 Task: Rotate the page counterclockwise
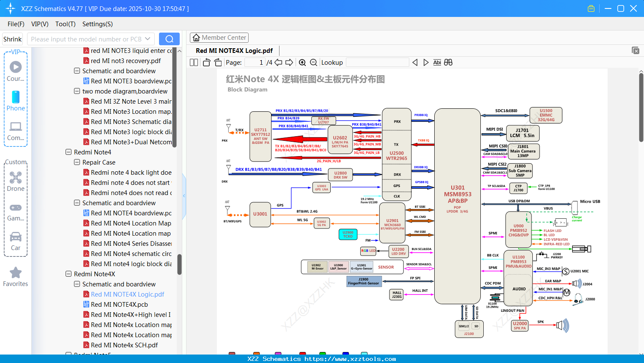click(x=206, y=63)
